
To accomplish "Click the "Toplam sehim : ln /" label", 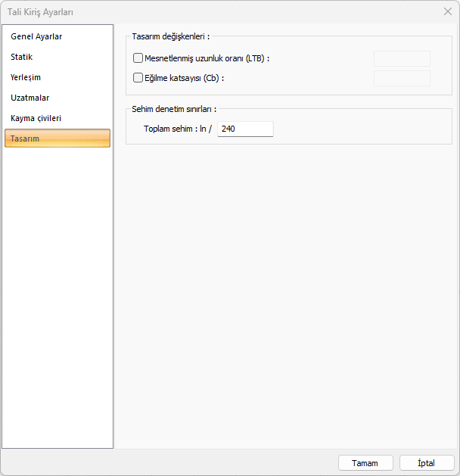I will [179, 129].
